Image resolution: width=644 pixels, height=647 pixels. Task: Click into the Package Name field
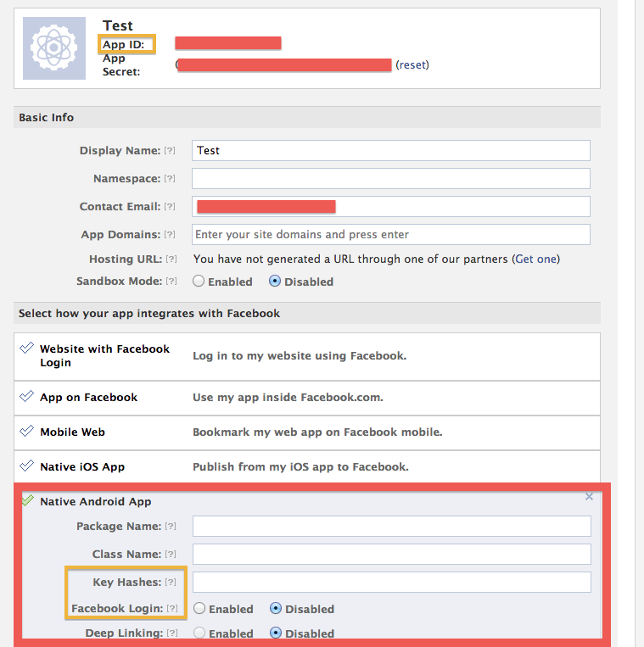pyautogui.click(x=392, y=526)
